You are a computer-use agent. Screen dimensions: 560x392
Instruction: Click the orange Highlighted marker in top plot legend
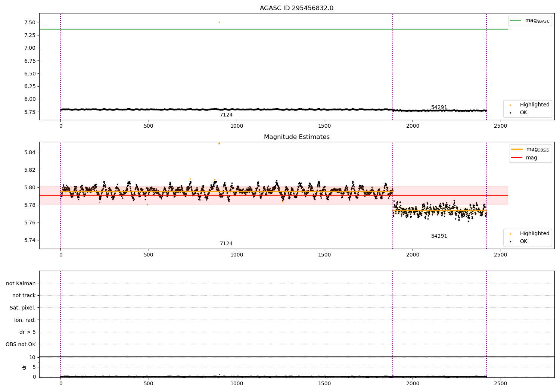[x=510, y=105]
